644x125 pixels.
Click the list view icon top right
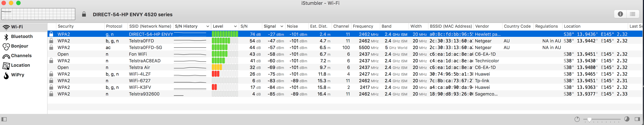[633, 14]
